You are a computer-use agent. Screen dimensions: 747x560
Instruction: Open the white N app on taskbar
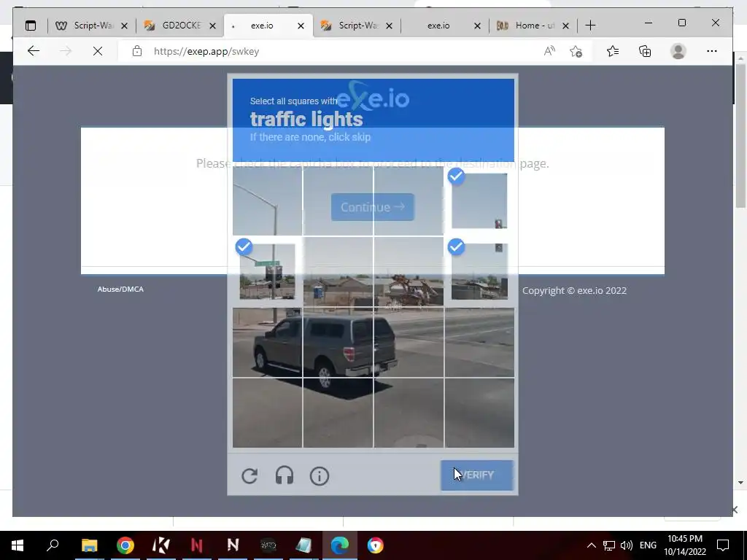point(233,545)
